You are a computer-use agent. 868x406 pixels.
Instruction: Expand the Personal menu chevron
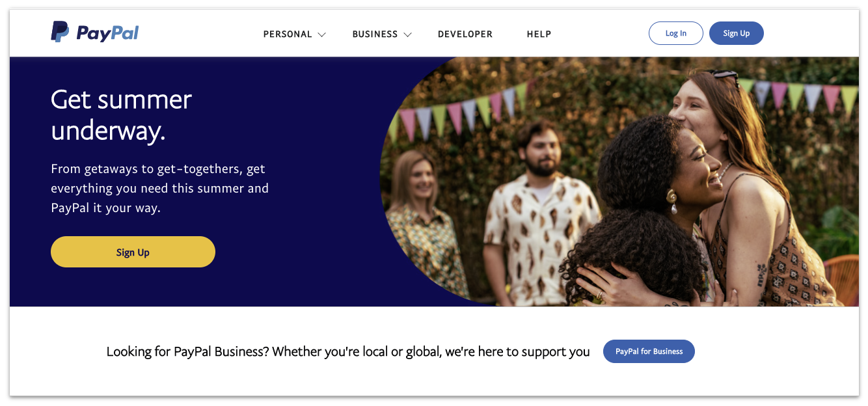click(x=322, y=35)
